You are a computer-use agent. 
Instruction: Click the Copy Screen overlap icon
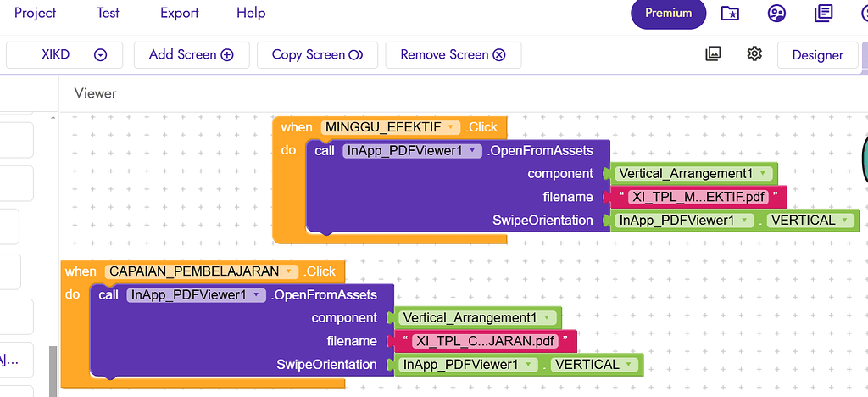(x=355, y=55)
